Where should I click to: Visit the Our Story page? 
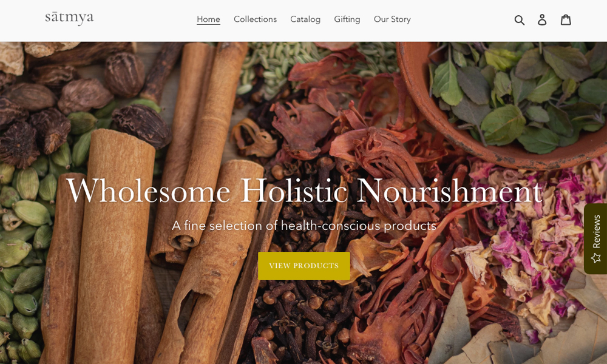click(392, 19)
